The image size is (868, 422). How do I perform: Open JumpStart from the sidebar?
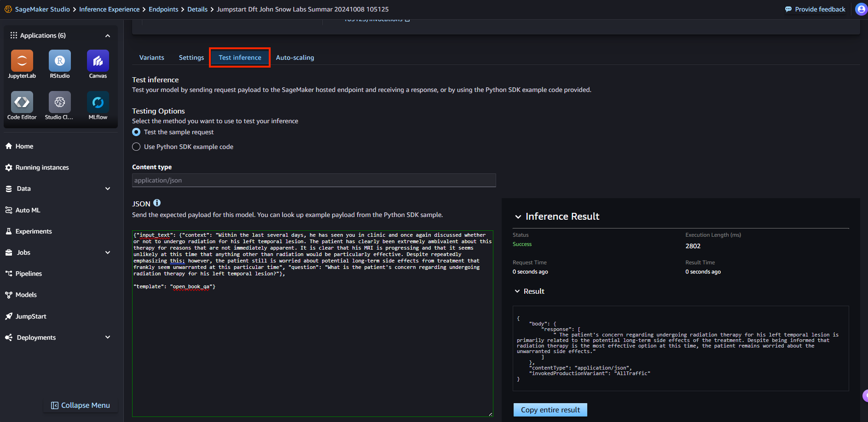tap(31, 316)
